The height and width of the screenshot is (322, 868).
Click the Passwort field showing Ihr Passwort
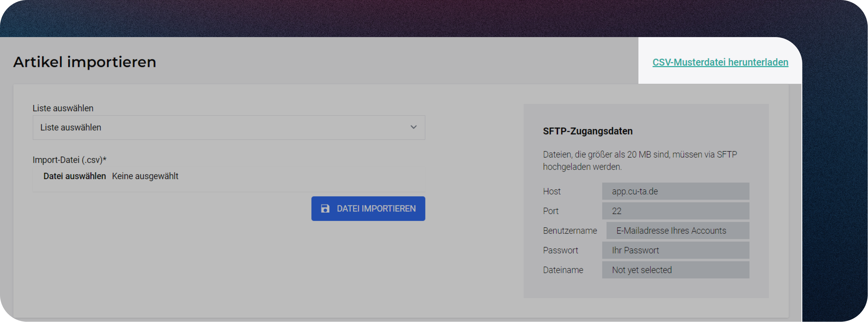[x=675, y=250]
